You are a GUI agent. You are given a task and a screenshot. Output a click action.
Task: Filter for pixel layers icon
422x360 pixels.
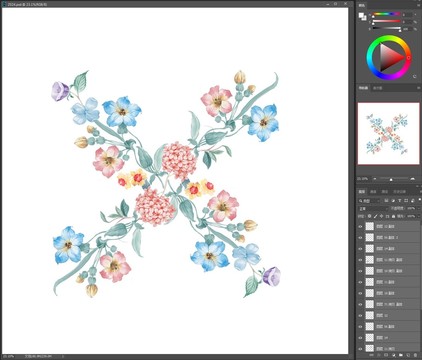coord(386,201)
